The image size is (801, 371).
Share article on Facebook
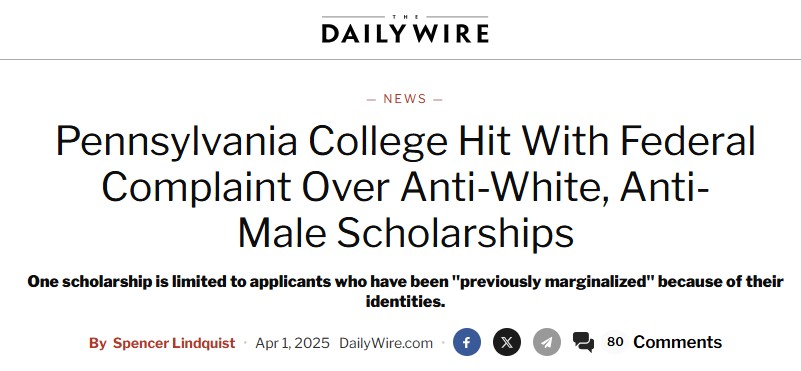point(466,342)
